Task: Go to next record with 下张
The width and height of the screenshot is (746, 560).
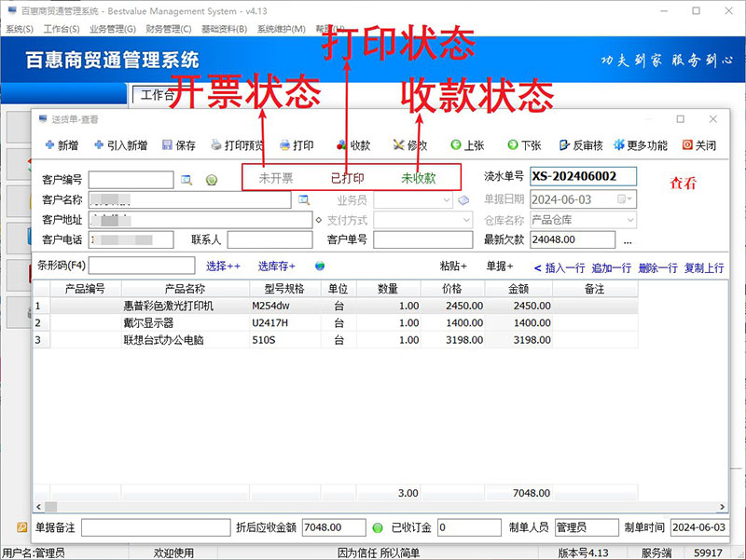Action: pos(524,145)
